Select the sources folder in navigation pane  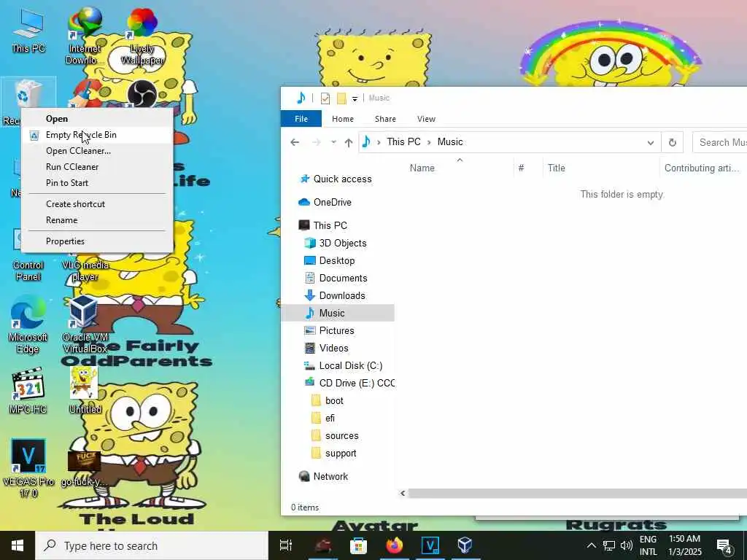341,436
